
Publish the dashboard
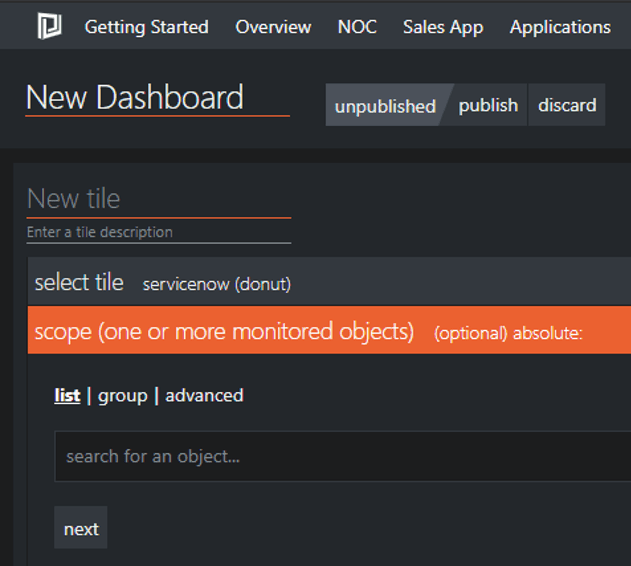coord(488,105)
